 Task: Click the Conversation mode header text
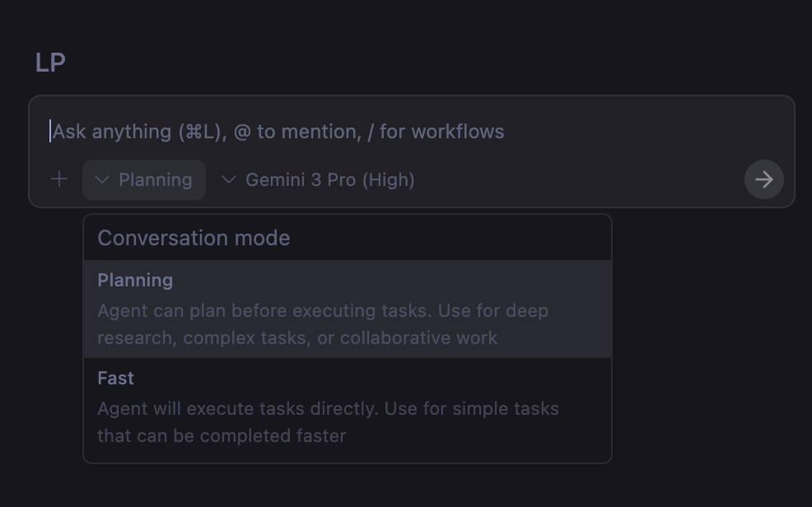[x=194, y=238]
